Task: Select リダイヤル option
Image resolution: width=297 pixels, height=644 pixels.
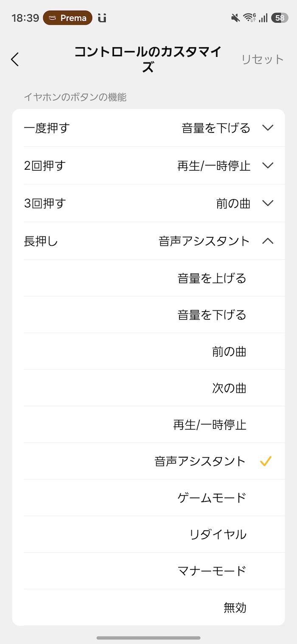Action: tap(218, 534)
